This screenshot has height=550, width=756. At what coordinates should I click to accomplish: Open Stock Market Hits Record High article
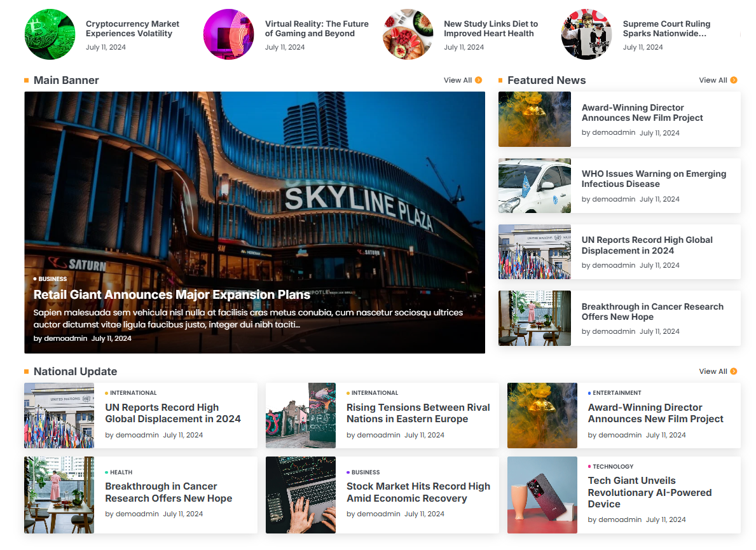418,492
